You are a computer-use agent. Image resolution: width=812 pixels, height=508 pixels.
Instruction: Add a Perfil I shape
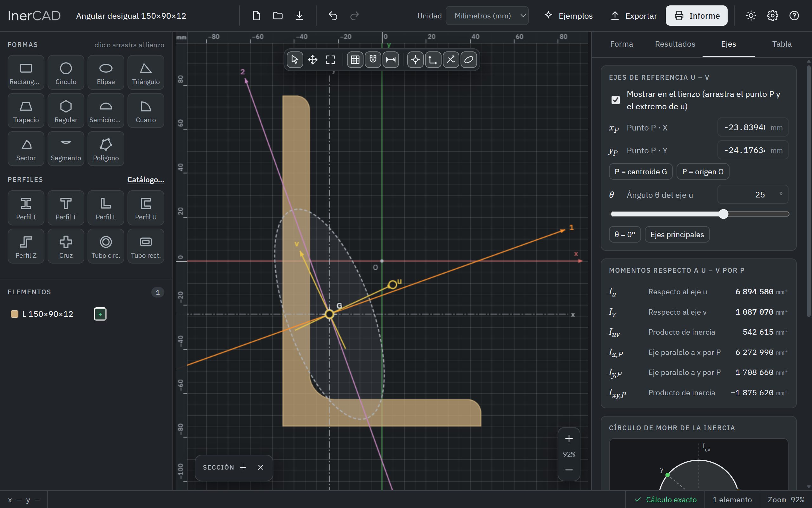coord(26,208)
